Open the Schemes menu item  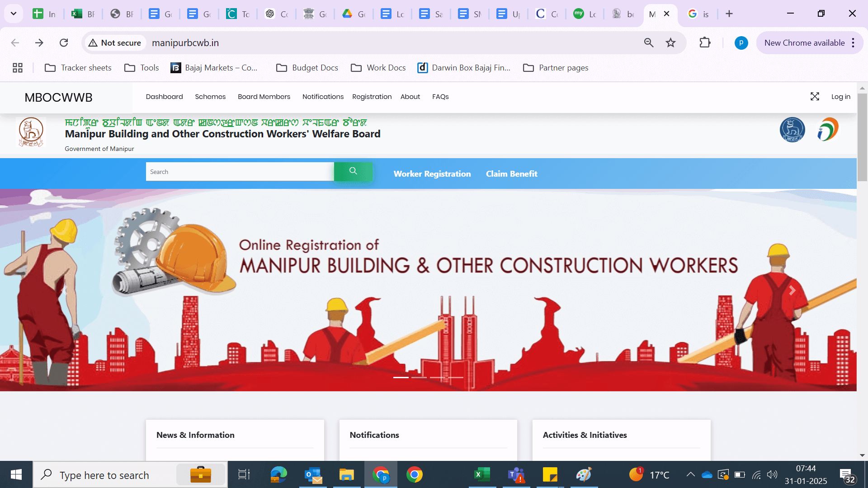point(210,97)
